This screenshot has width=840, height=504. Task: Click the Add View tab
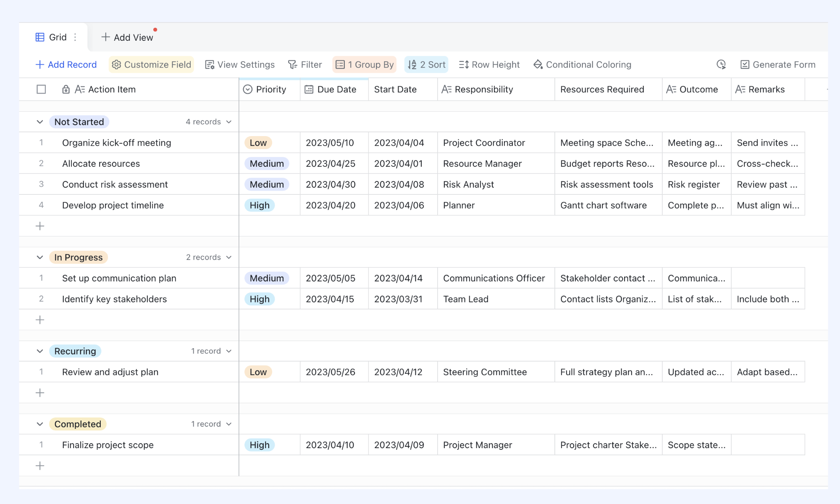pos(127,37)
